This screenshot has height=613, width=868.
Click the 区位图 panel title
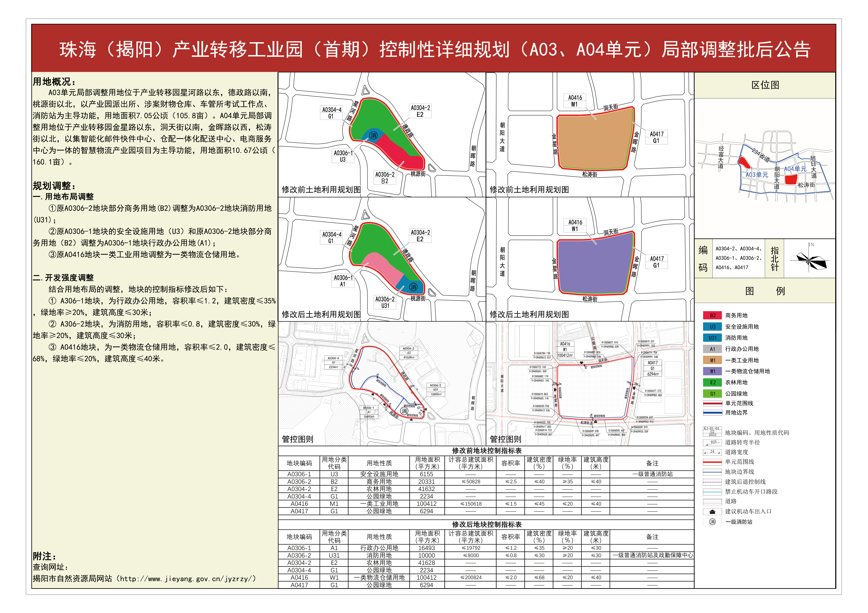(x=765, y=85)
